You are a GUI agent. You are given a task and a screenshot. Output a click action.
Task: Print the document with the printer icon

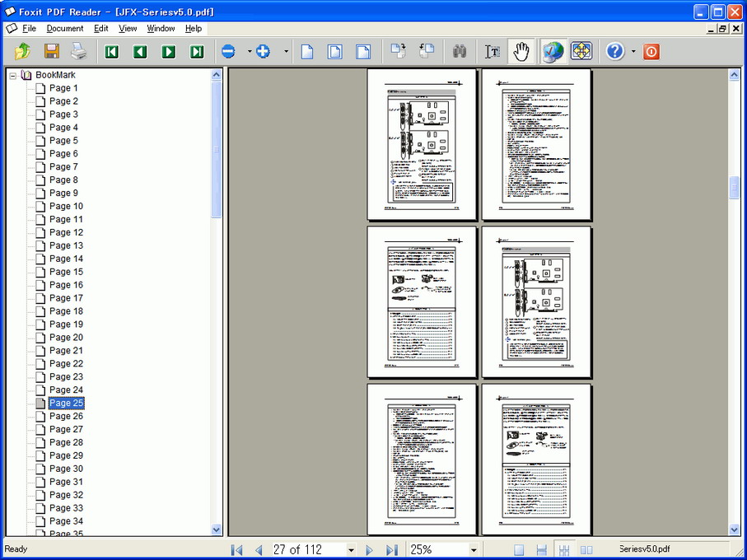pyautogui.click(x=79, y=51)
